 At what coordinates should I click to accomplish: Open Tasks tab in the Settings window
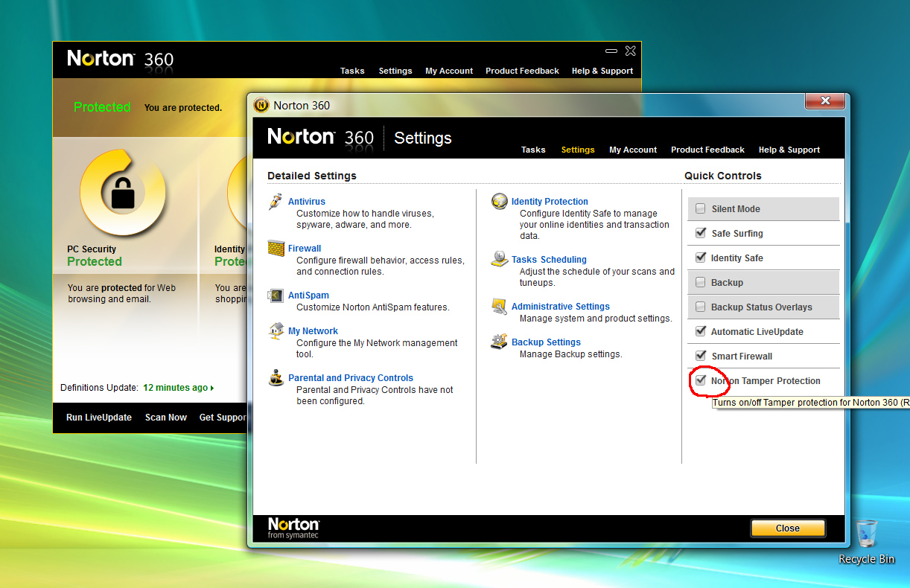coord(533,150)
